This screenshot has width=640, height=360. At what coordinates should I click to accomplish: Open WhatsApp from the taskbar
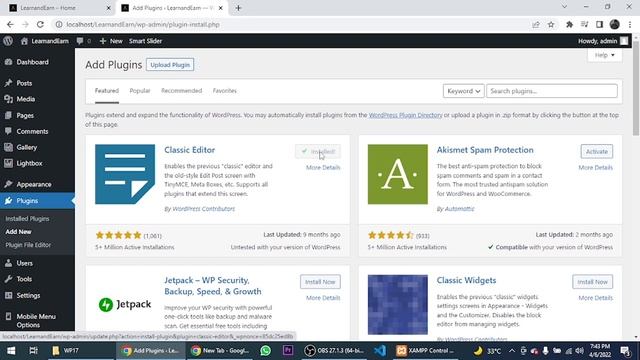coord(266,351)
